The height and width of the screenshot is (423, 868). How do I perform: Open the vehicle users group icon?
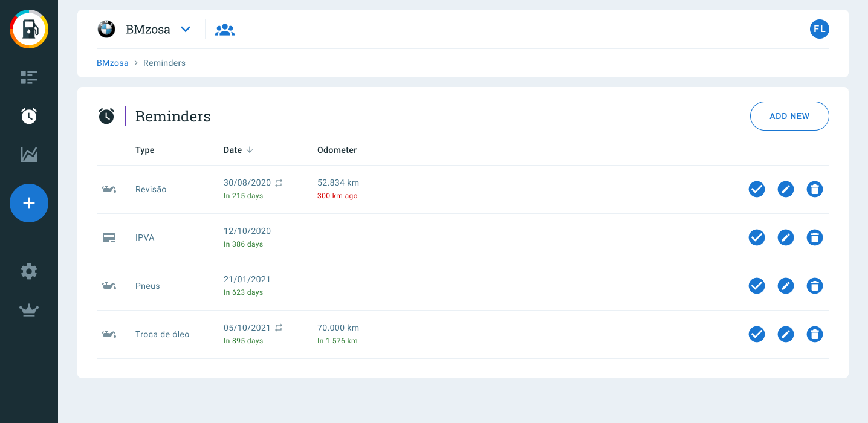tap(225, 30)
